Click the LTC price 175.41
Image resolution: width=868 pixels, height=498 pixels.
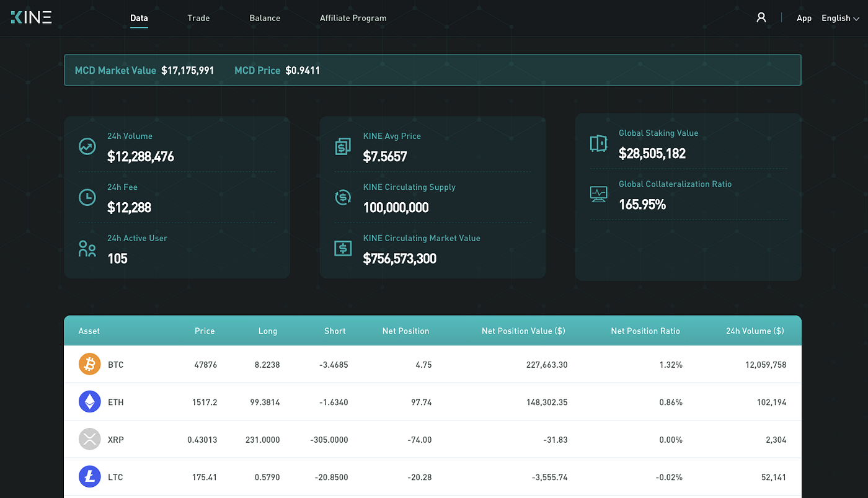click(x=205, y=477)
